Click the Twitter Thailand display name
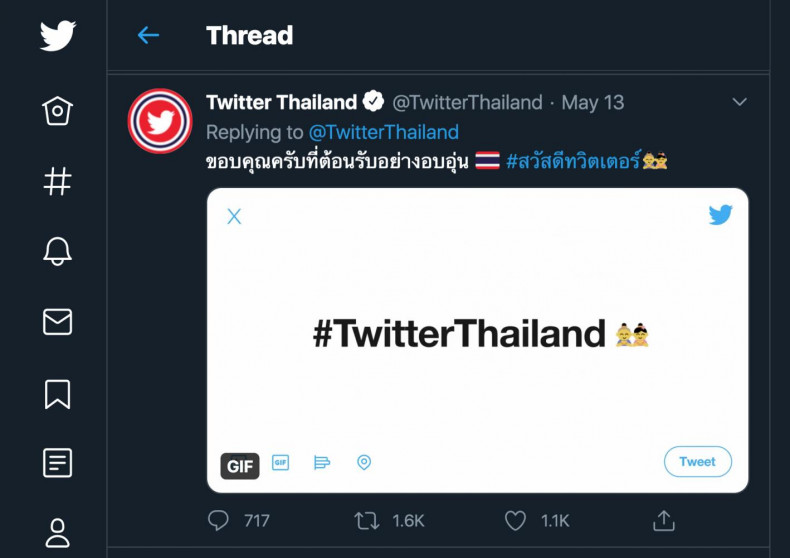This screenshot has width=790, height=558. (x=281, y=102)
